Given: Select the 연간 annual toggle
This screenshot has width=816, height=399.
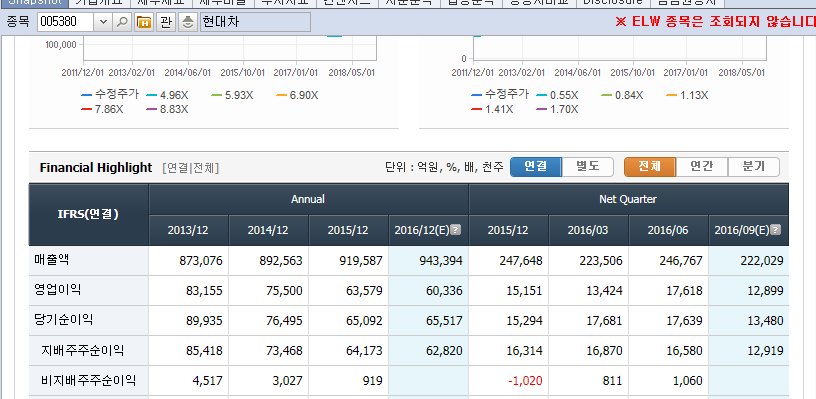Looking at the screenshot, I should pyautogui.click(x=702, y=166).
